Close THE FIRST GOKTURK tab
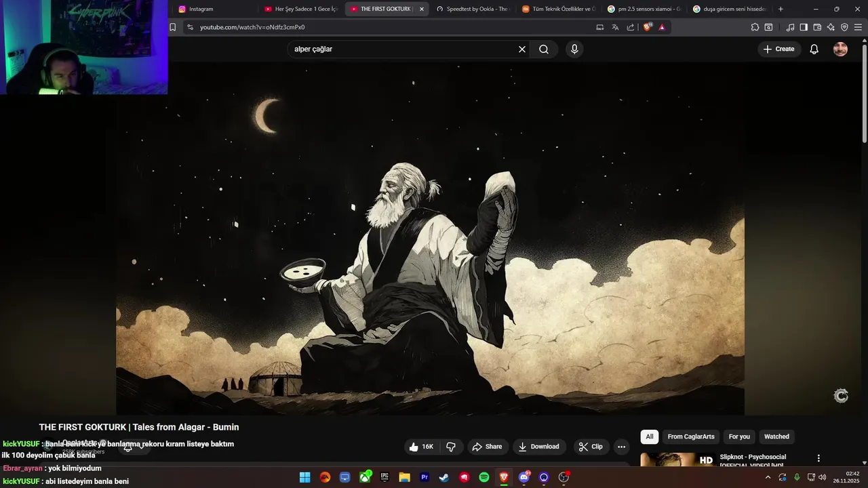The image size is (868, 488). coord(422,9)
